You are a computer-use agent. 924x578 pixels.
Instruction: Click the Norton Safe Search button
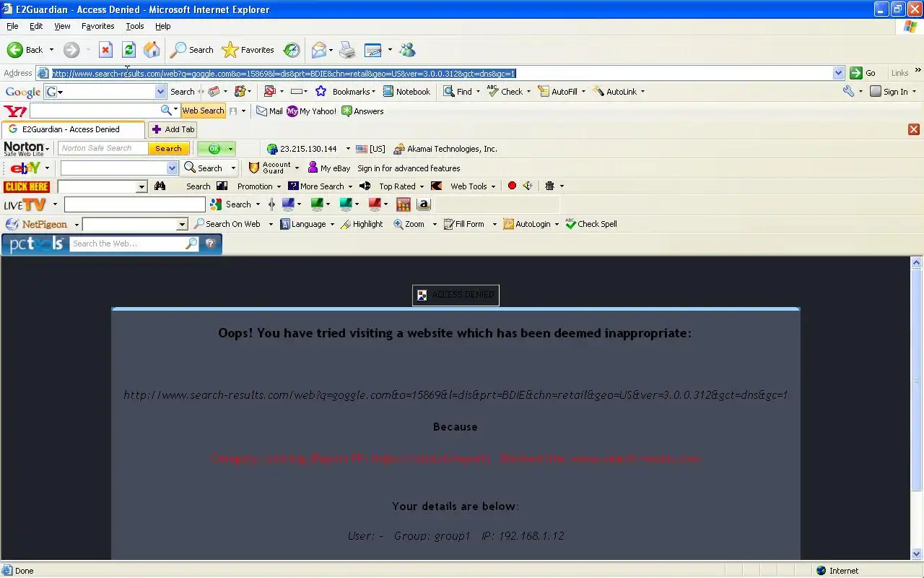(168, 148)
